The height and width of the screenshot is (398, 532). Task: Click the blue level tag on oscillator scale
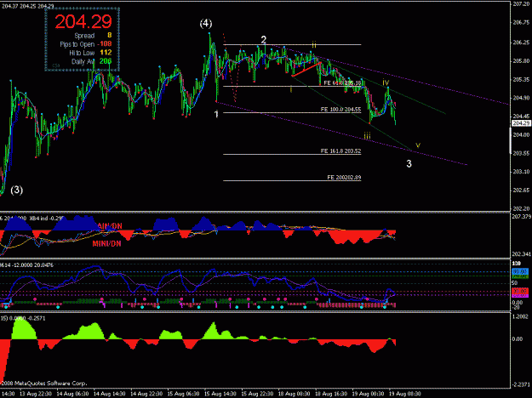[520, 271]
